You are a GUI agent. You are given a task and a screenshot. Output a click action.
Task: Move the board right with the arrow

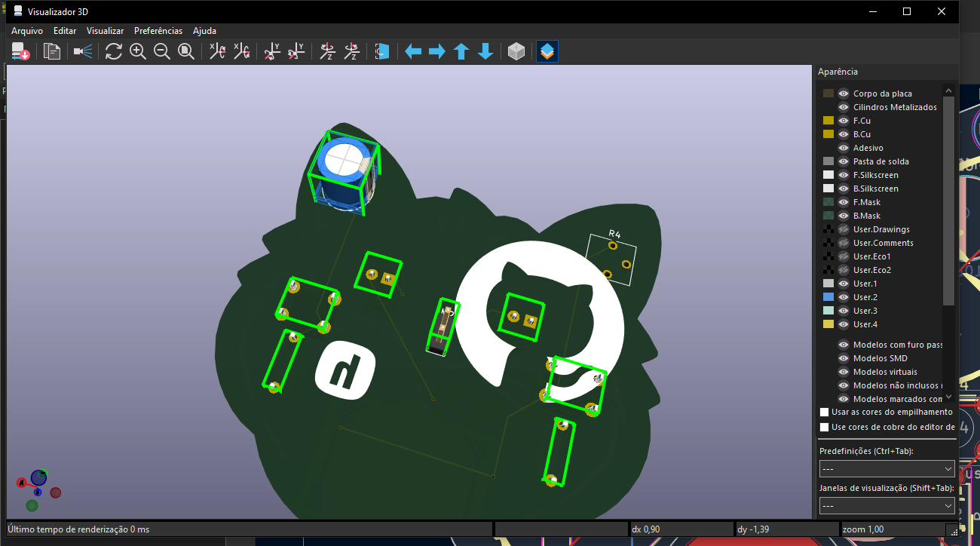[x=437, y=51]
